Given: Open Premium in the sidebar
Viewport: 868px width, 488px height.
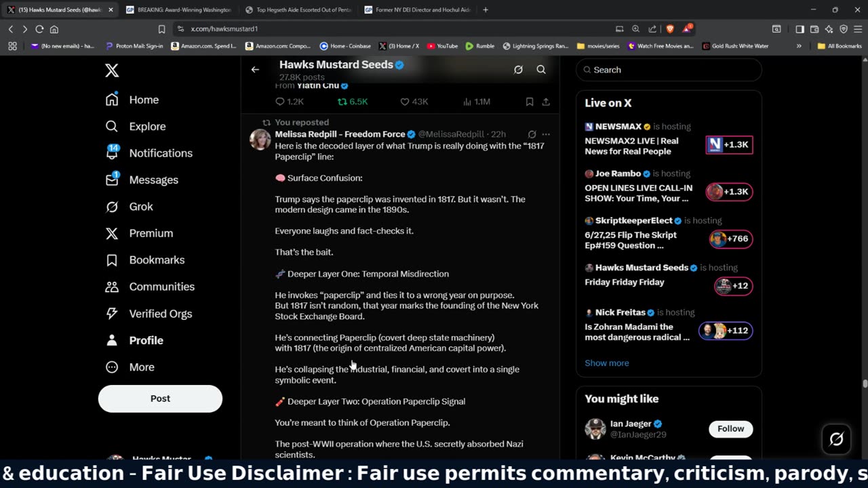Looking at the screenshot, I should click(x=139, y=233).
